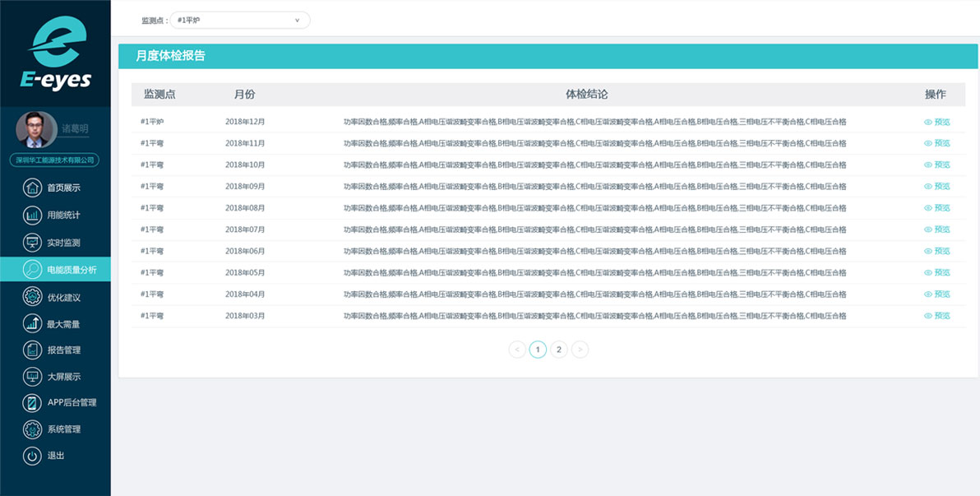The image size is (980, 496).
Task: Click the 报告管理 document icon
Action: coord(32,350)
